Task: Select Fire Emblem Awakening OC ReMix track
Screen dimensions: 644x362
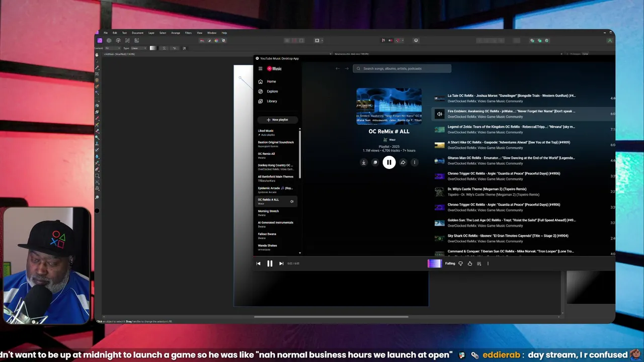Action: pos(523,114)
